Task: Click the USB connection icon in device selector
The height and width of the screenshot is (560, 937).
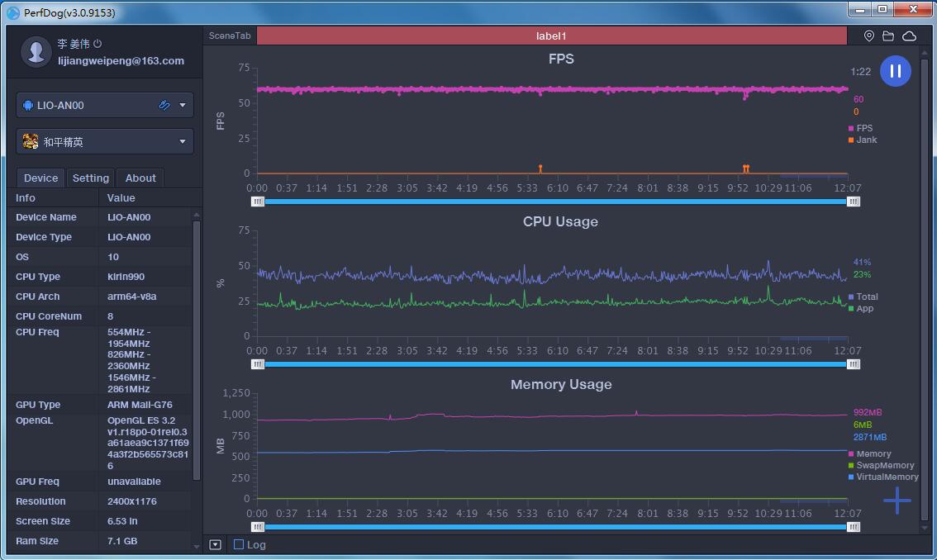Action: click(164, 105)
